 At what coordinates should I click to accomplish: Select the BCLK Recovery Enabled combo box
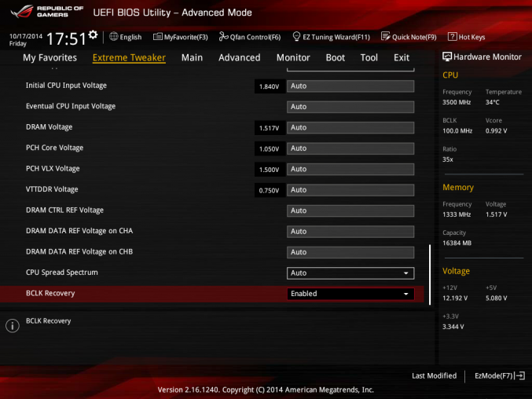tap(350, 294)
